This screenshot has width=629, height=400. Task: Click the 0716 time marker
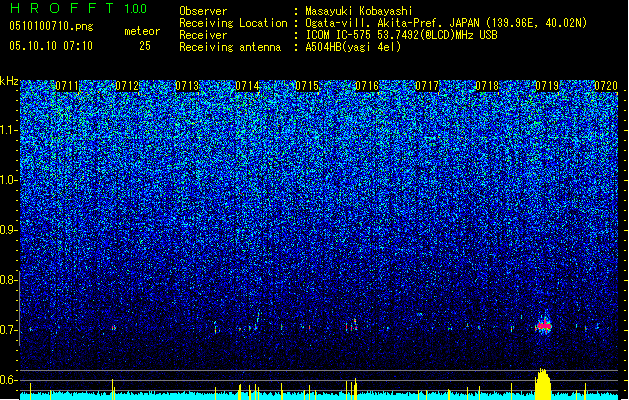pyautogui.click(x=367, y=86)
